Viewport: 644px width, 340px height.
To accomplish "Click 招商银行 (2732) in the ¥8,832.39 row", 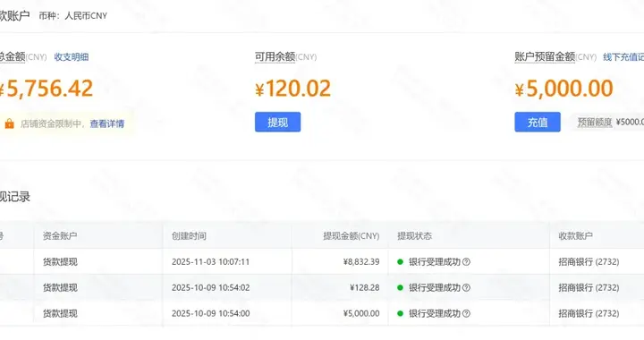I will pos(589,262).
